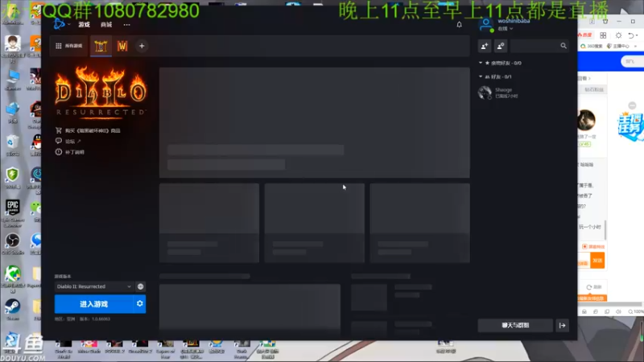Click the 主播任务 promotional badge in browser
644x362 pixels.
pos(630,126)
